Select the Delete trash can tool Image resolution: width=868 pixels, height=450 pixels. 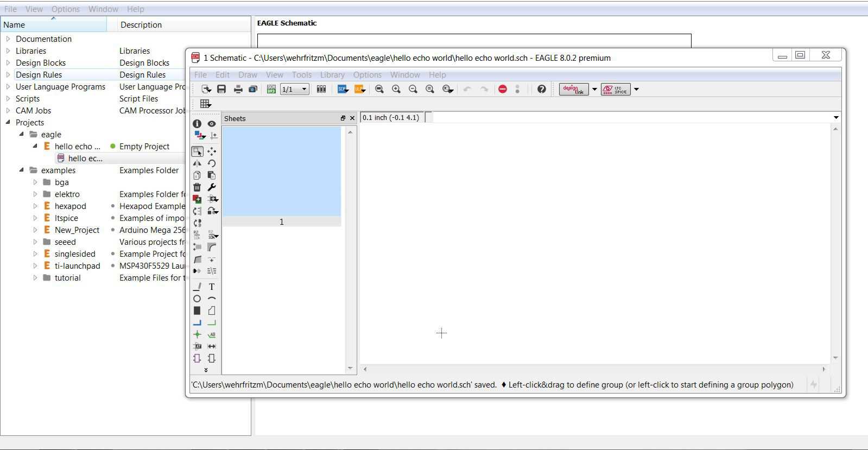click(x=197, y=187)
